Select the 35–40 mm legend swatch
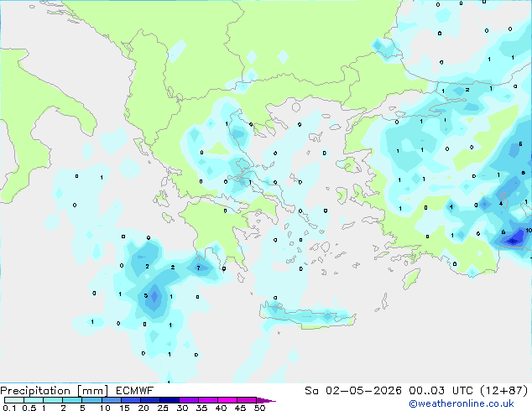This screenshot has height=411, width=532. pos(207,400)
